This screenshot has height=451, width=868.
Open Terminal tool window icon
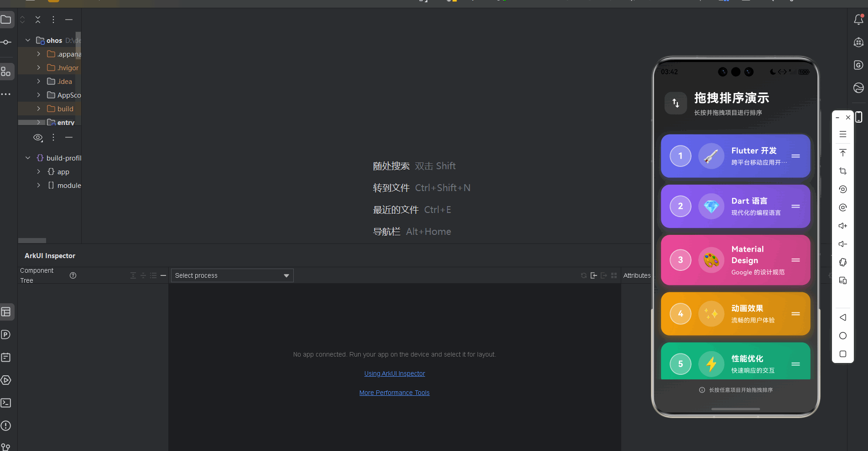coord(6,403)
